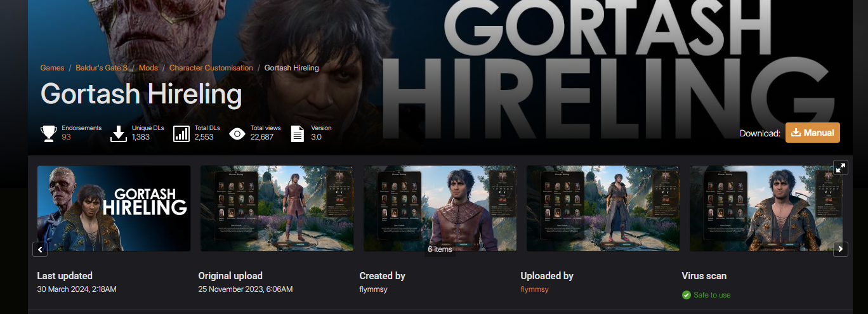
Task: Open the Gortash Hireling banner thumbnail
Action: [114, 208]
